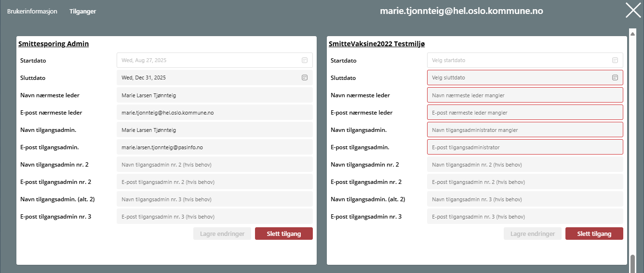The width and height of the screenshot is (644, 273).
Task: Select Sluttdato field showing Wed, Dec 31, 2025
Action: pos(207,78)
